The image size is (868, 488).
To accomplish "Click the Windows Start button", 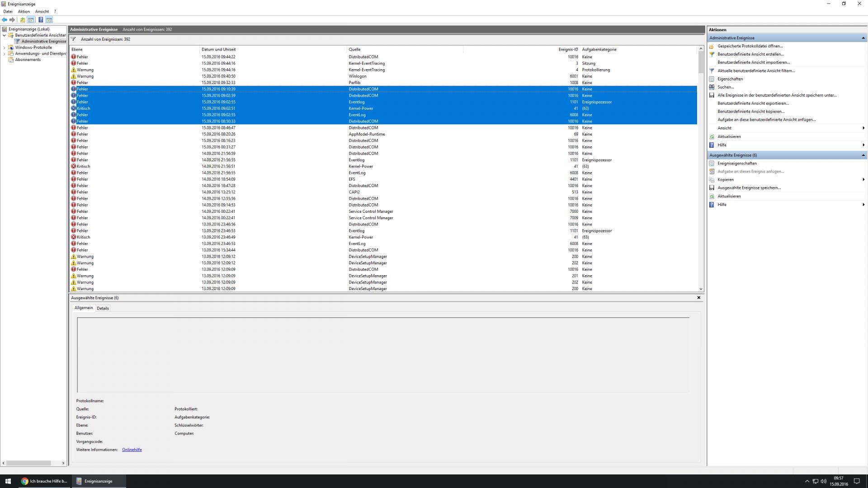I will (x=8, y=481).
